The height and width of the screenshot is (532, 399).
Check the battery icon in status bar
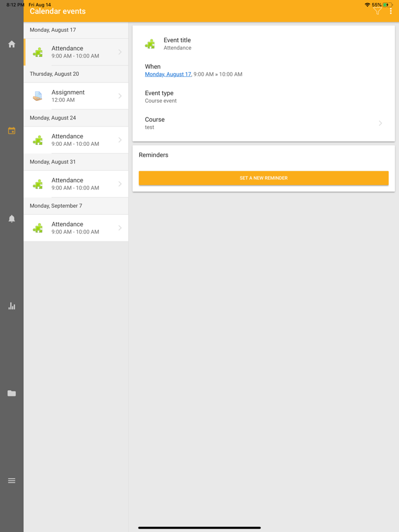pyautogui.click(x=388, y=5)
